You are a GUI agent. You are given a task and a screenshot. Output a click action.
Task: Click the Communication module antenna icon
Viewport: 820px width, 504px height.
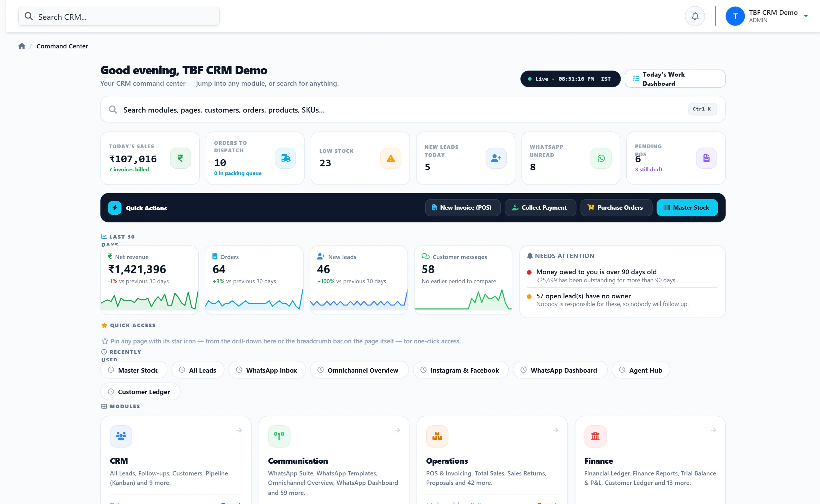279,436
